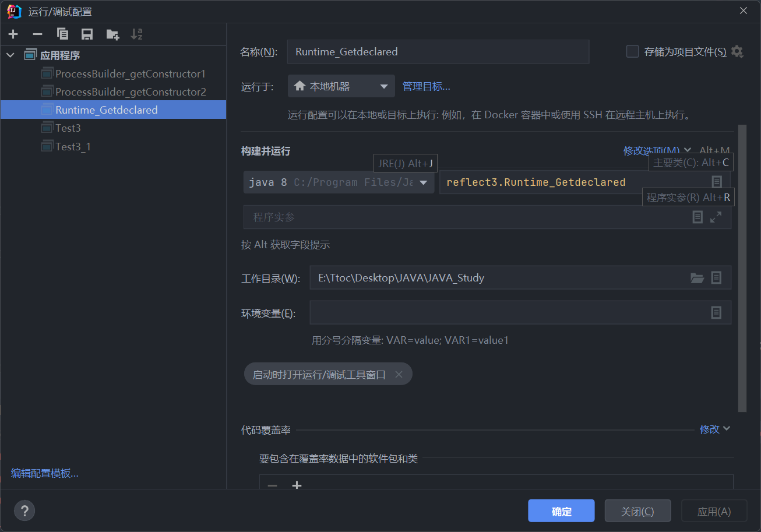Close the 运行/调试配置 dialog window
This screenshot has height=532, width=761.
[743, 11]
